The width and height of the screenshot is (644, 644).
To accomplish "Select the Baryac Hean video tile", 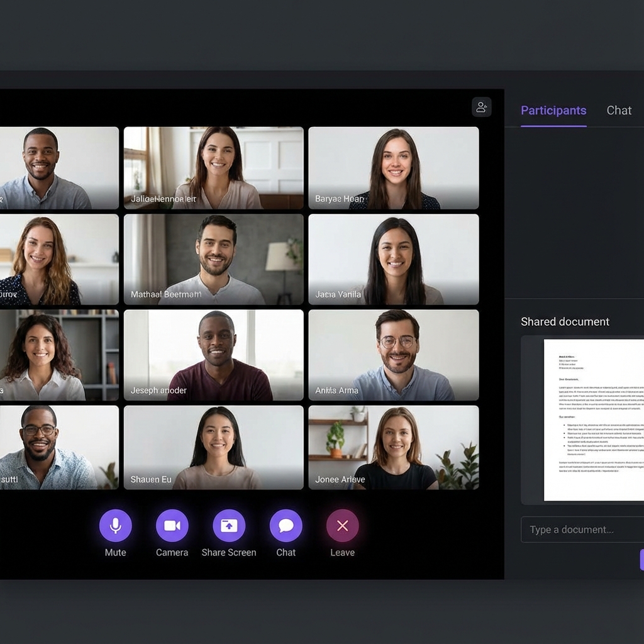I will [x=394, y=168].
